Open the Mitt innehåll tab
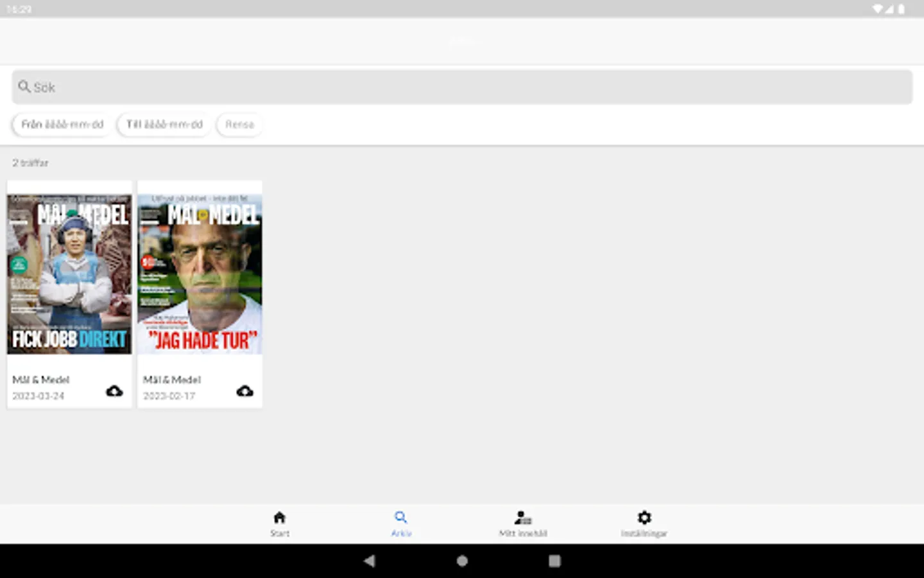The image size is (924, 578). tap(523, 524)
